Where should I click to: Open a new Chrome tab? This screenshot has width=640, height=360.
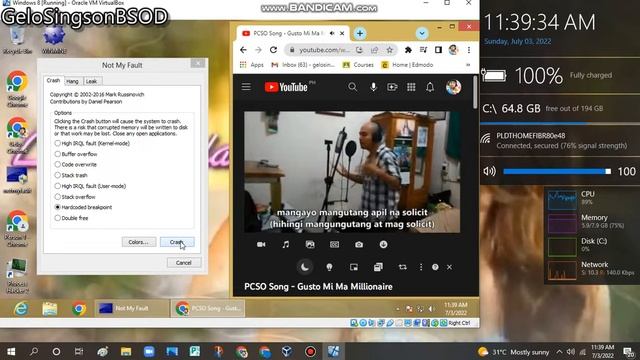[x=360, y=33]
